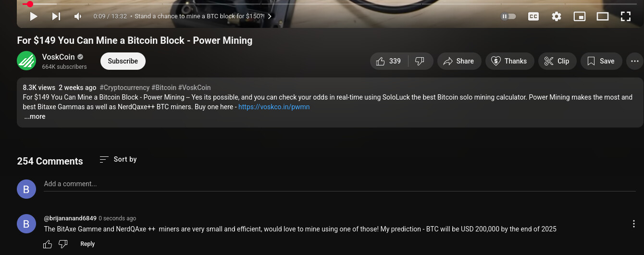Viewport: 644px width, 255px height.
Task: Switch to theater mode
Action: coord(603,16)
